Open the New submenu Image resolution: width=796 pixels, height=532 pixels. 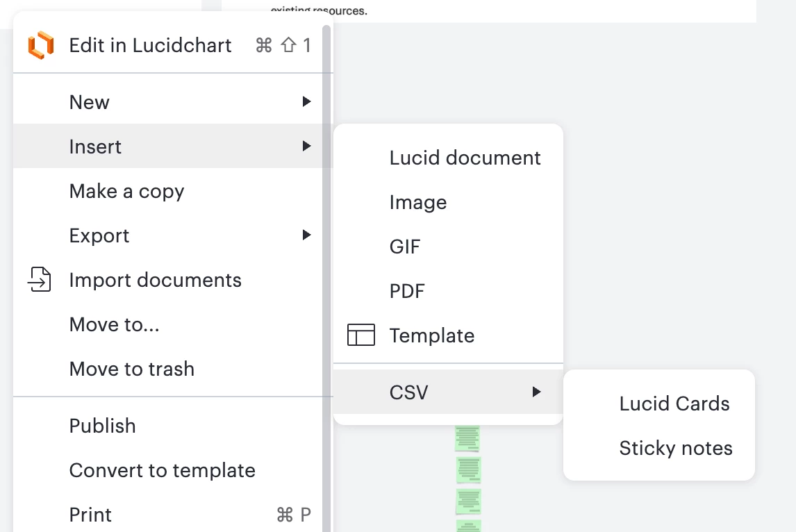tap(167, 101)
